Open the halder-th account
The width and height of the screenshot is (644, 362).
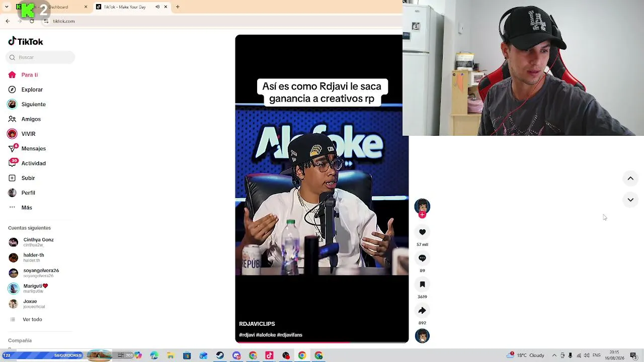26,257
